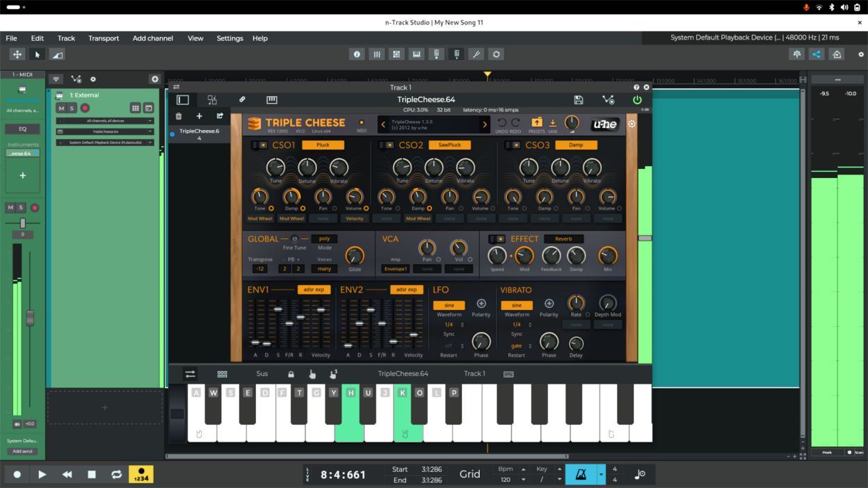Arm record on track 1: External
Screen dimensions: 868x488
85,108
